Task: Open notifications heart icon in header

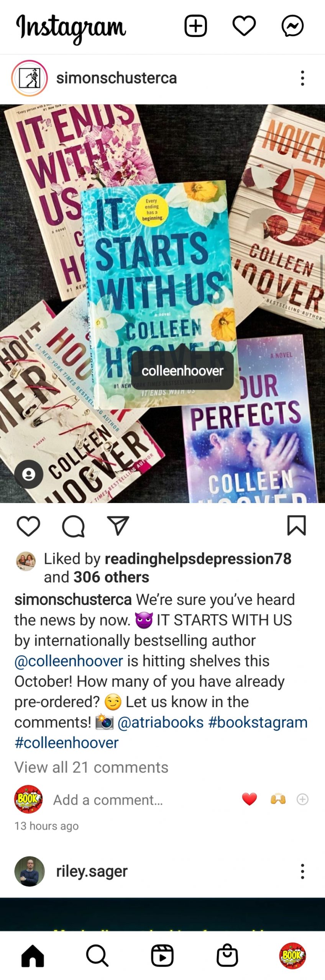Action: tap(244, 26)
